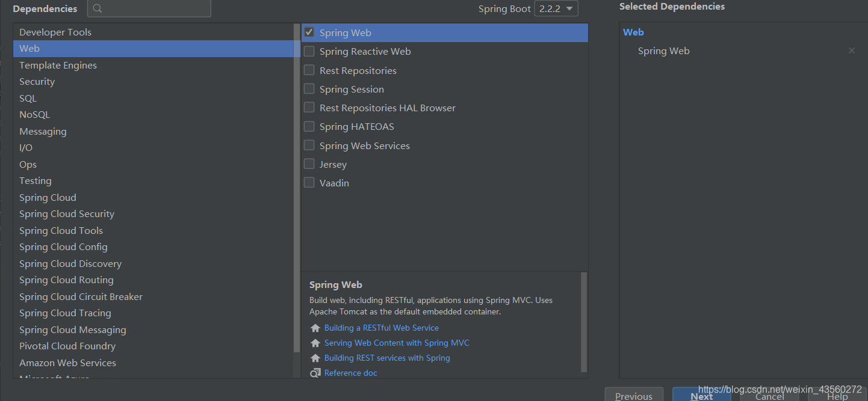
Task: Choose the Messaging category
Action: 153,132
